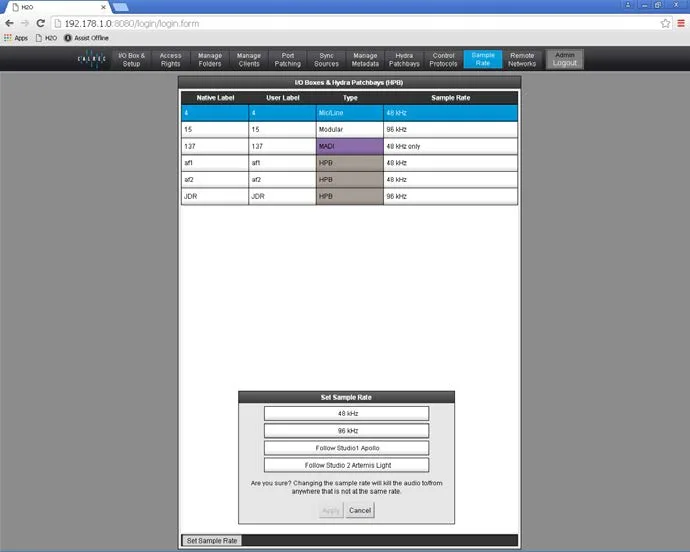Open Access Rights tab

170,59
